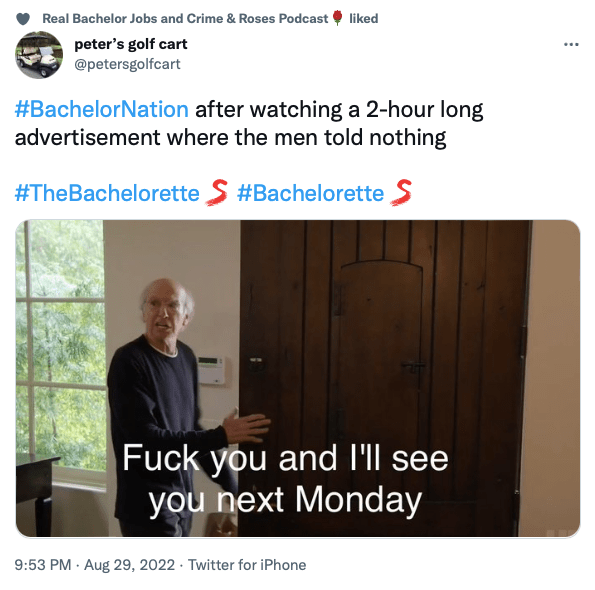The height and width of the screenshot is (590, 595).
Task: Open the golf cart profile avatar
Action: 39,55
